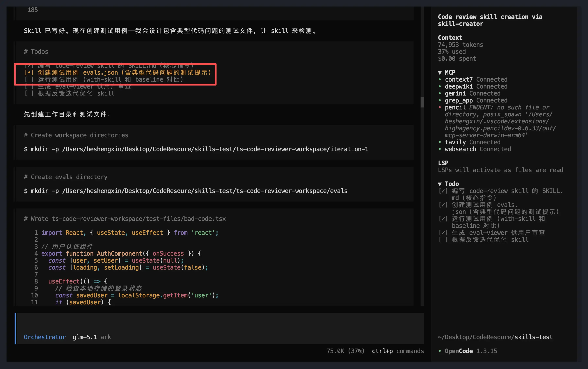Collapse the MCP section triangle

(x=440, y=73)
